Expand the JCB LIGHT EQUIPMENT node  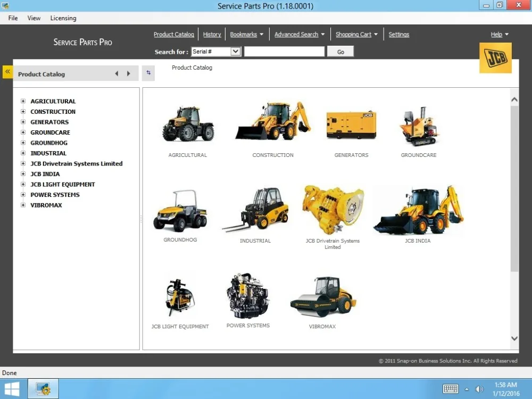(23, 184)
